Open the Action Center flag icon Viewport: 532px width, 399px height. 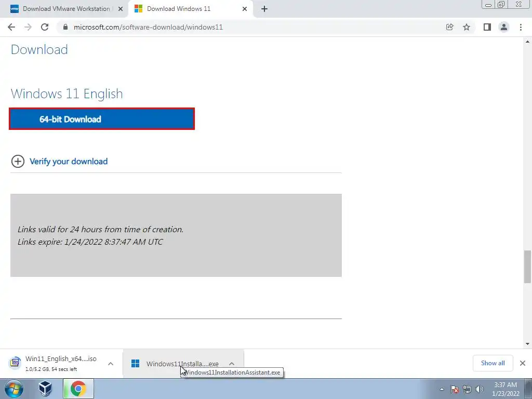point(455,389)
